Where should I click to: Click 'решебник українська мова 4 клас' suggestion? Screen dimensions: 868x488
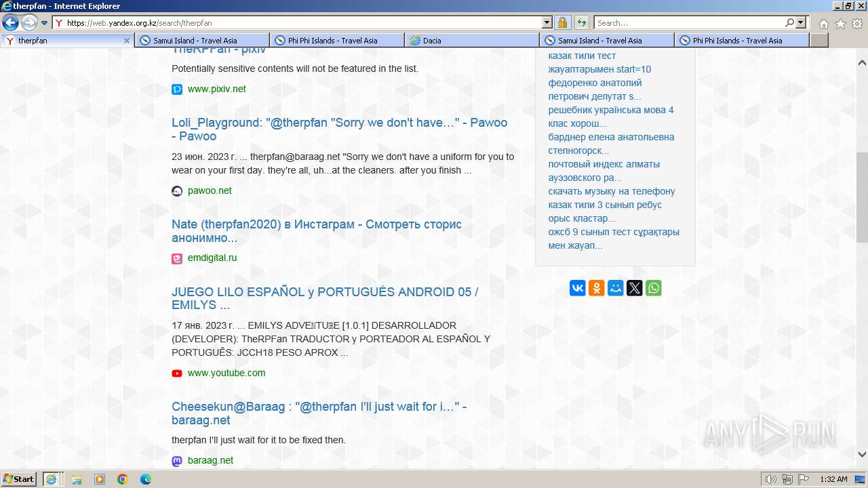pos(611,117)
